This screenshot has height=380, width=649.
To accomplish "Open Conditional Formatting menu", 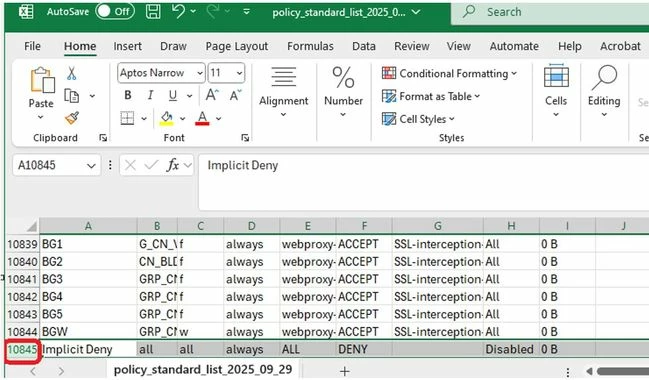I will pyautogui.click(x=449, y=73).
